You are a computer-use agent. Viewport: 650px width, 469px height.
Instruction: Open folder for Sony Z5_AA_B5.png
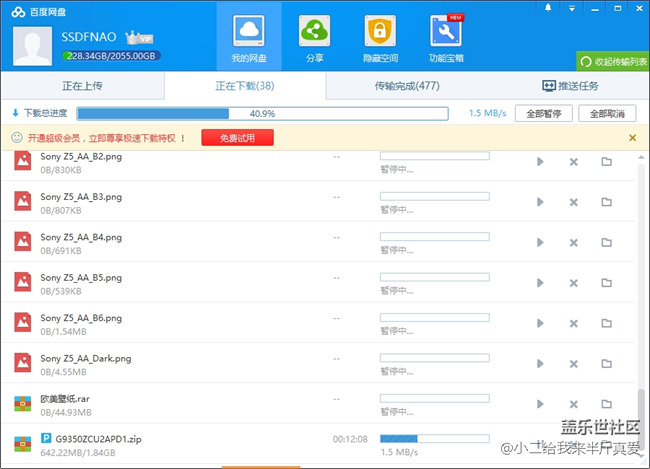tap(606, 283)
